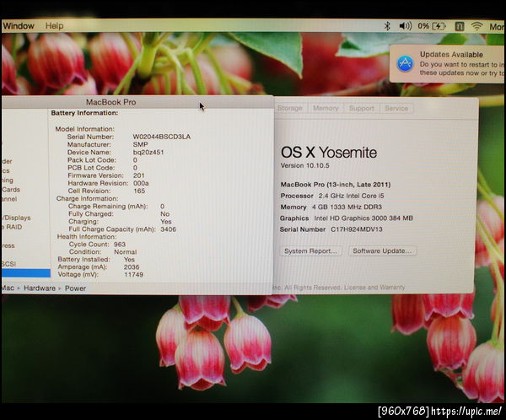Click the Battery Information heading
The height and width of the screenshot is (420, 506).
click(x=84, y=113)
